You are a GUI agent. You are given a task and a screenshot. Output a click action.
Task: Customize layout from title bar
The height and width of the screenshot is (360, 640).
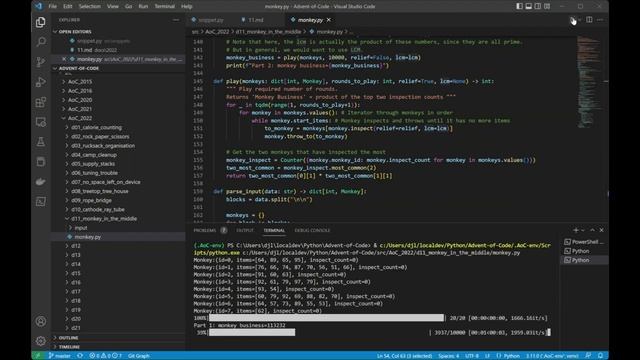tap(547, 6)
